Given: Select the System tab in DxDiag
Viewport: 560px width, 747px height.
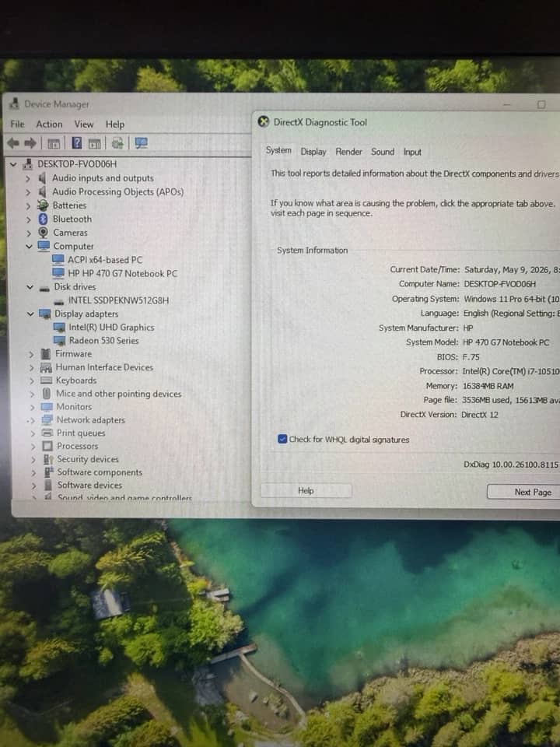Looking at the screenshot, I should [x=278, y=150].
